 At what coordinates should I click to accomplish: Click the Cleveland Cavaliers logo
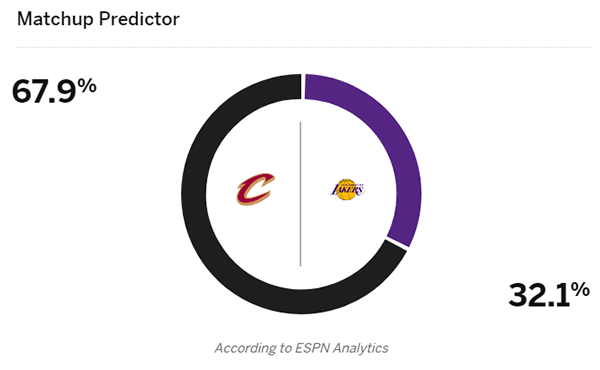256,189
